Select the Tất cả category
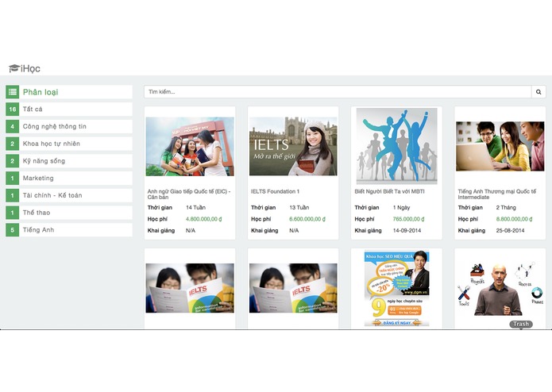 (69, 109)
